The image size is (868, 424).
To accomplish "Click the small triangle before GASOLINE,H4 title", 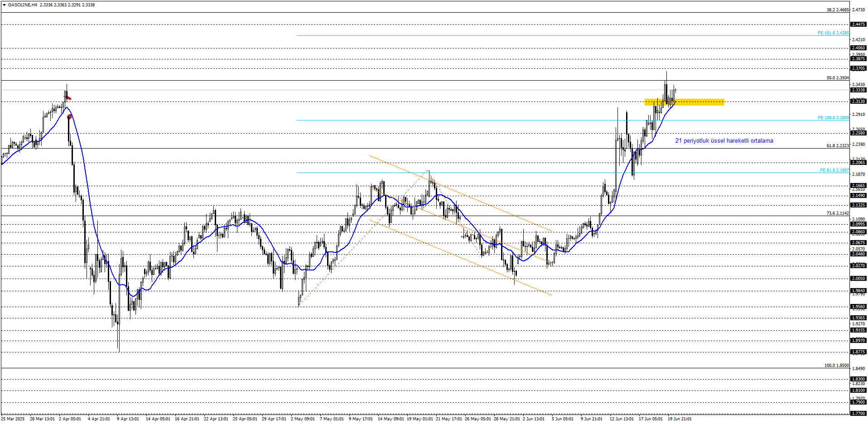I will [5, 5].
